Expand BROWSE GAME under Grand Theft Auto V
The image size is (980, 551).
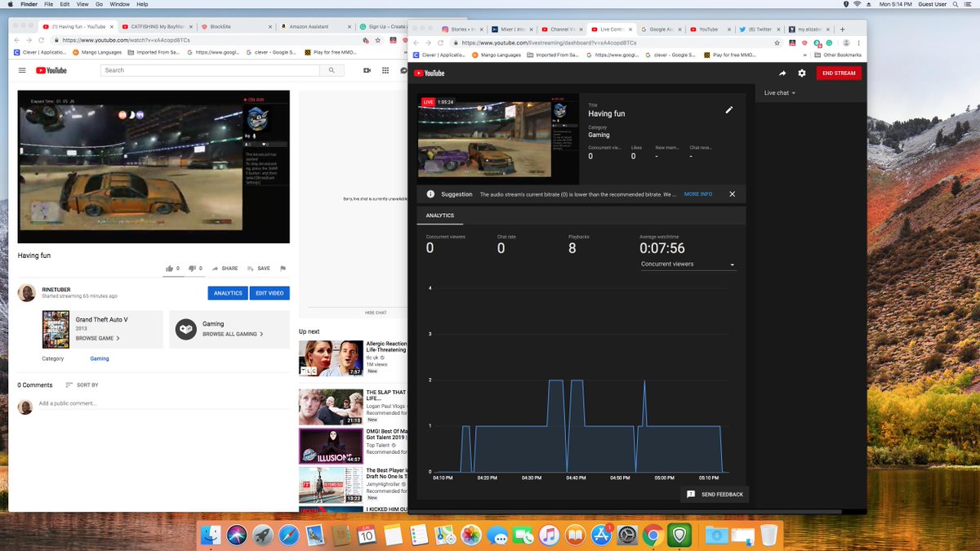pos(97,338)
